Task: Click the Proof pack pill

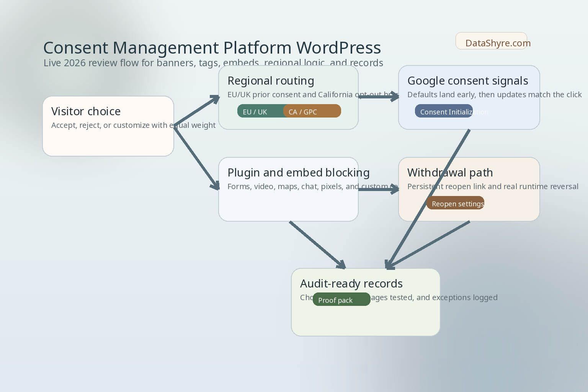Action: coord(341,299)
